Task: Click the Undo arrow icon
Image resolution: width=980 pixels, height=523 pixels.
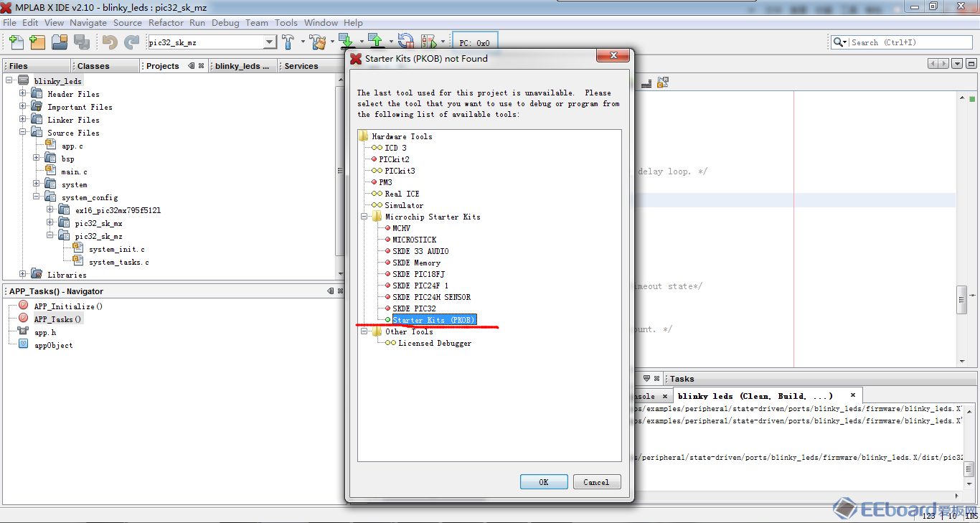Action: point(110,42)
